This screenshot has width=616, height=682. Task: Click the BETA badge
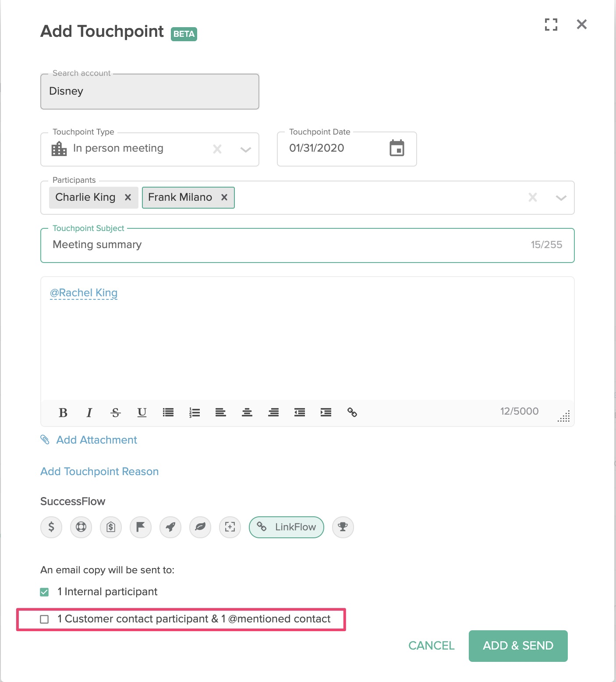tap(184, 34)
